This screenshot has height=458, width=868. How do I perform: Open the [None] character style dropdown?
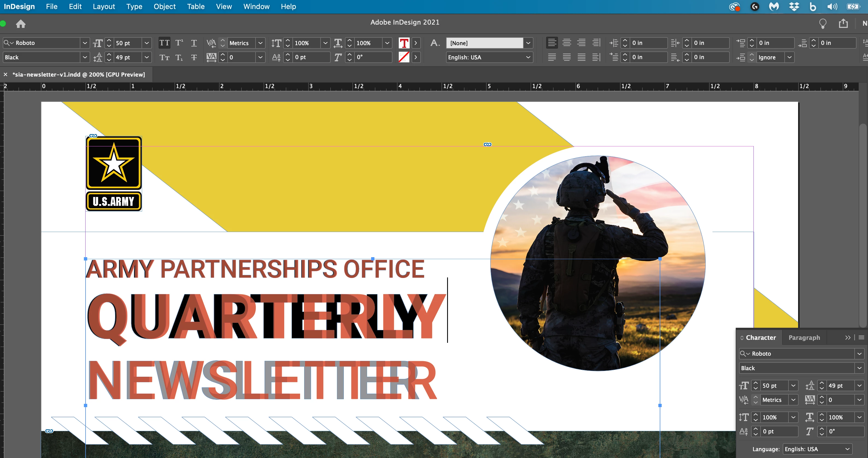pyautogui.click(x=528, y=43)
